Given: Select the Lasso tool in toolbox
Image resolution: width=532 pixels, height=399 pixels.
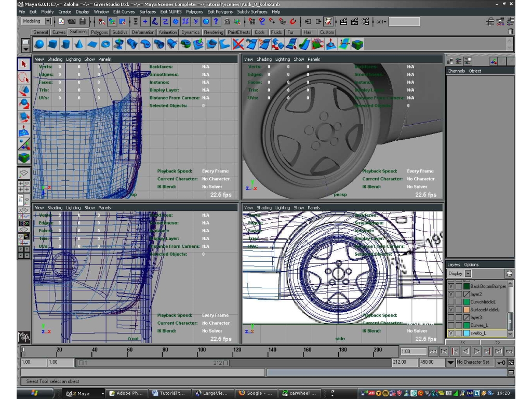Looking at the screenshot, I should 24,78.
